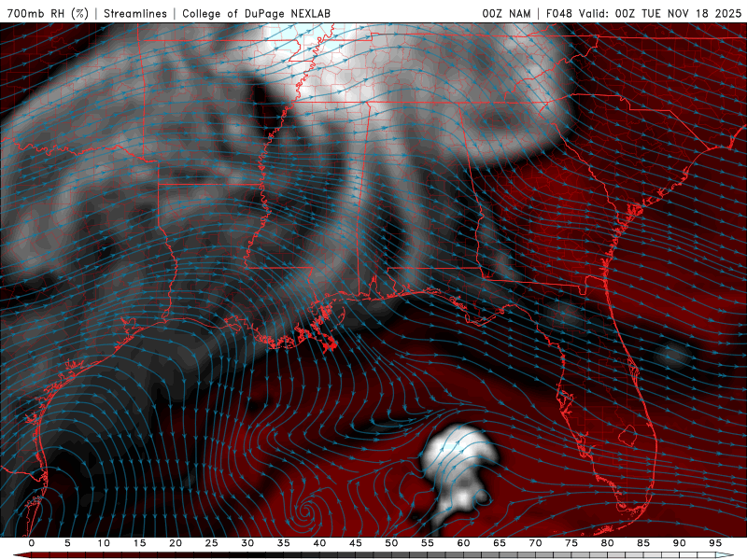Viewport: 747px width, 560px height.
Task: Click the "700mb RH (%)" title text
Action: (48, 13)
